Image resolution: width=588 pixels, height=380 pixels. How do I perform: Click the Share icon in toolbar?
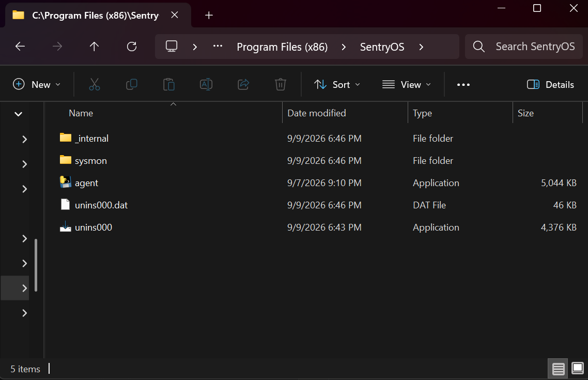tap(243, 84)
